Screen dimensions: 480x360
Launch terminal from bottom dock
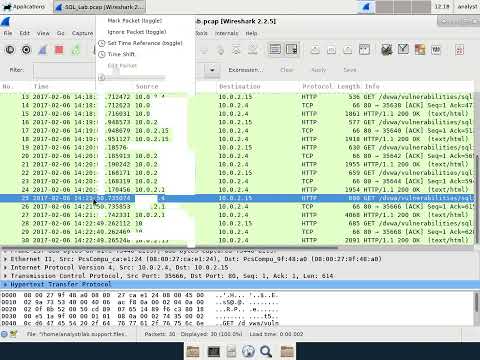coord(214,351)
